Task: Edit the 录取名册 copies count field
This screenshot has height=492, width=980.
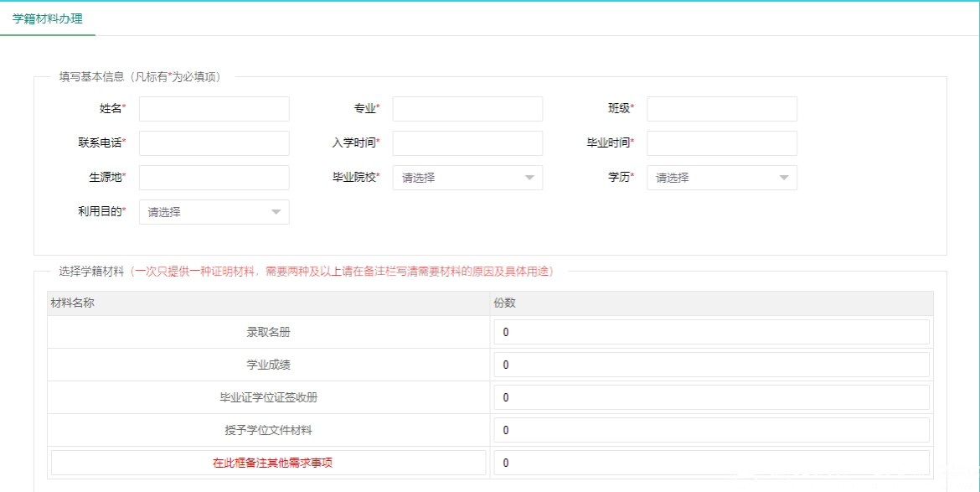Action: click(711, 332)
